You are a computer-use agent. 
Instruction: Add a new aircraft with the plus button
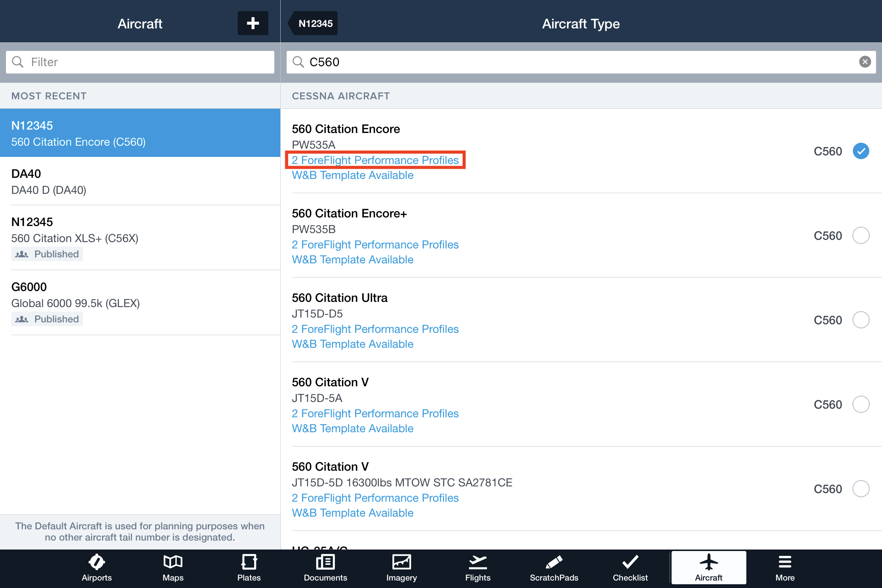pyautogui.click(x=253, y=23)
